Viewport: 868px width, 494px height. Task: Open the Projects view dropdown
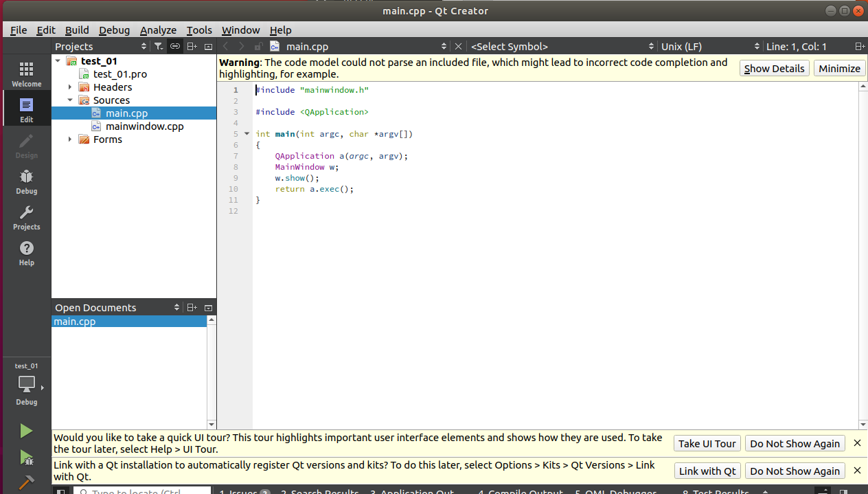[102, 46]
